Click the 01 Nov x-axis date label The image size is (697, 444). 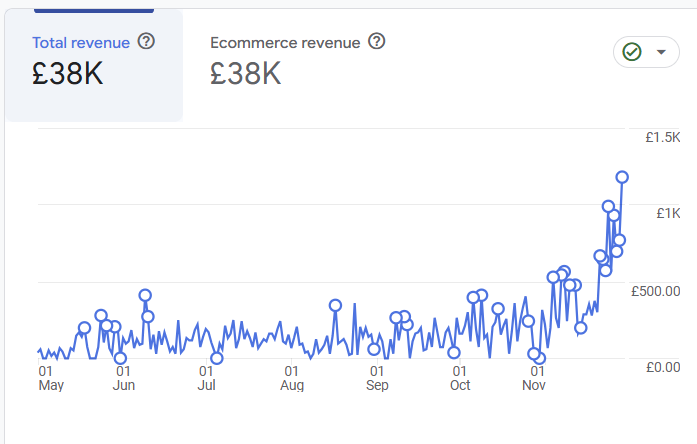pos(536,377)
